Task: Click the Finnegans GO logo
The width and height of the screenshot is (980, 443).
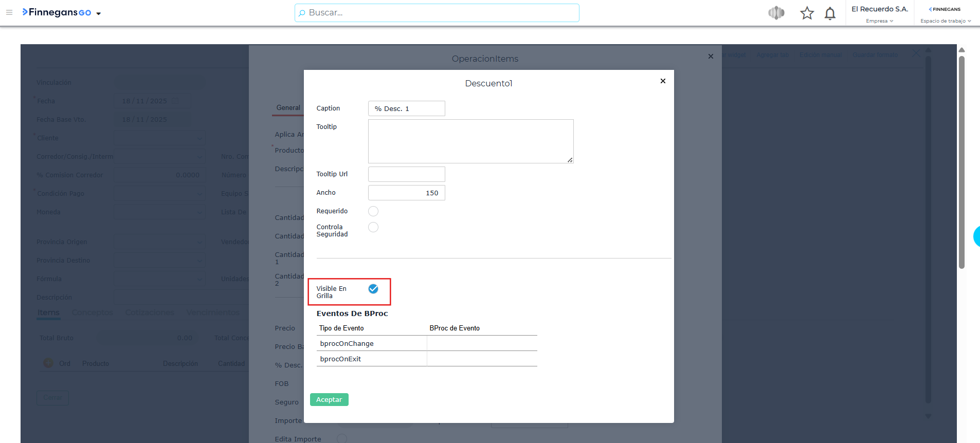Action: pyautogui.click(x=57, y=12)
